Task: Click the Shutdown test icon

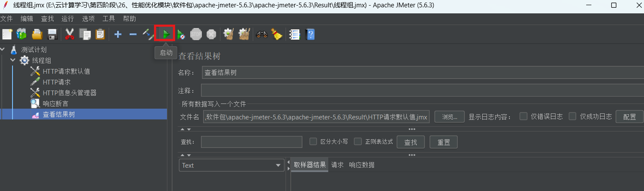Action: click(x=211, y=34)
